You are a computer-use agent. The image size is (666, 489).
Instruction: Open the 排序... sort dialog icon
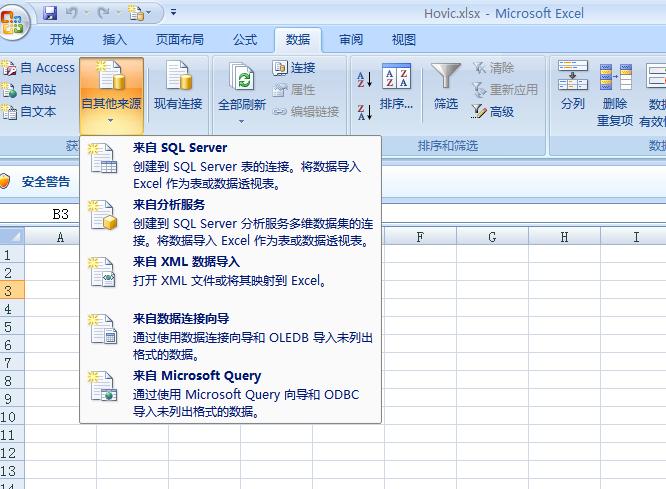coord(396,76)
